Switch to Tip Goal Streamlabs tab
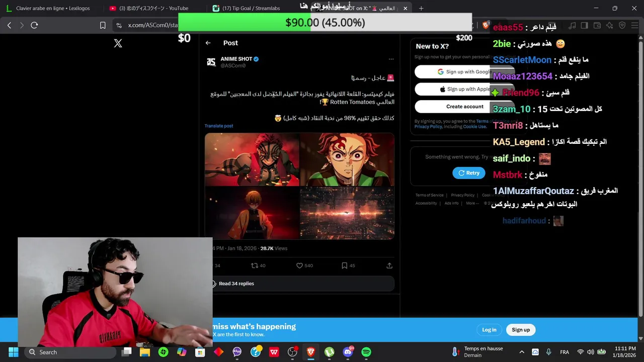 click(x=252, y=8)
